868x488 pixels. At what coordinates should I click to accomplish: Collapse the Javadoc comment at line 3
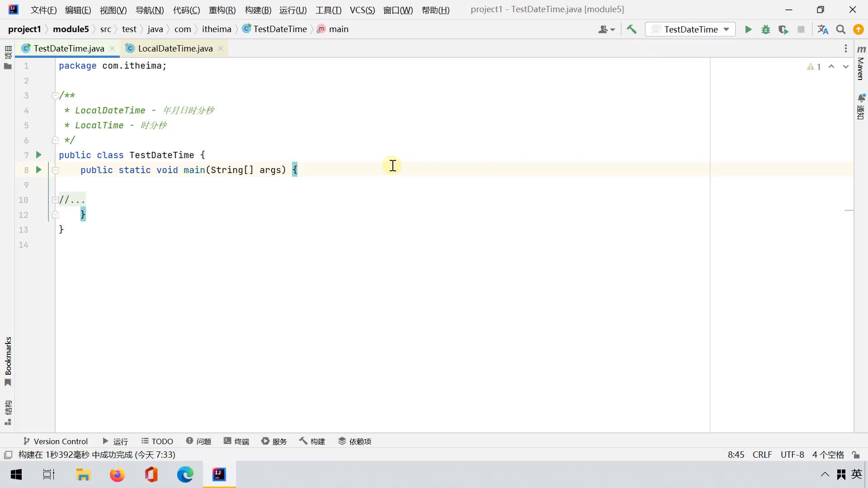(55, 95)
